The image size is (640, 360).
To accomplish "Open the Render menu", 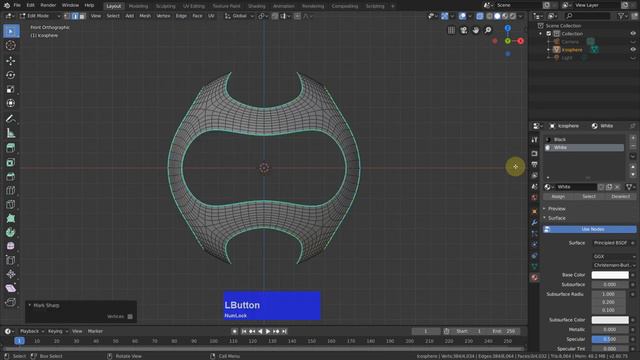I will pos(48,5).
